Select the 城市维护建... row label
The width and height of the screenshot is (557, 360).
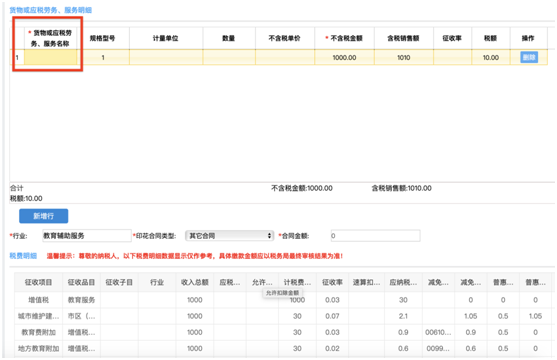tap(38, 316)
